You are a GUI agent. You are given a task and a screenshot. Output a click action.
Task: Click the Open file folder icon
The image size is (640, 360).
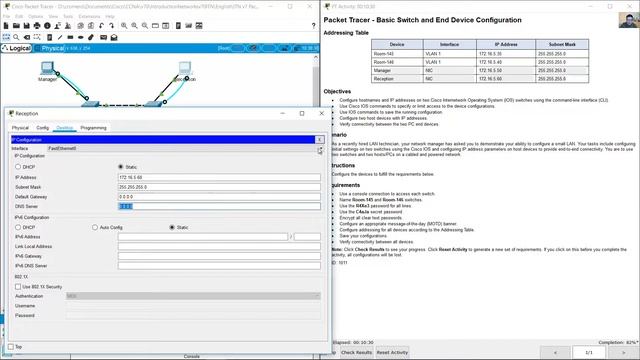[16, 26]
